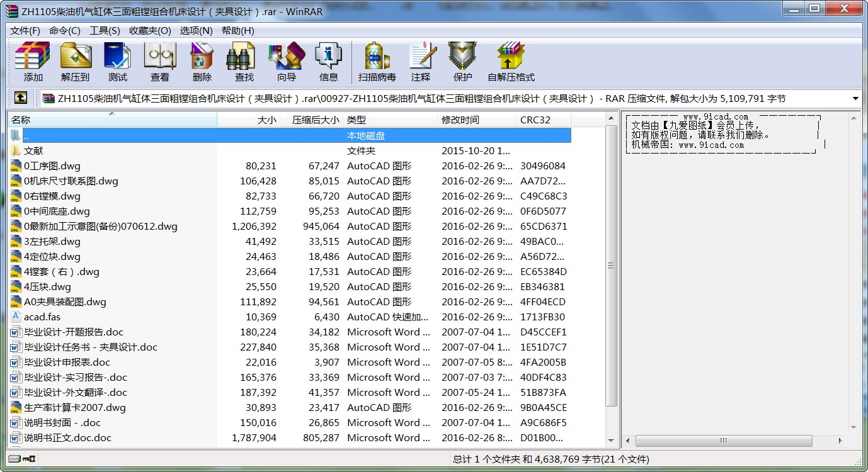Click the Find (查找) binoculars icon
This screenshot has height=472, width=868.
tap(244, 62)
